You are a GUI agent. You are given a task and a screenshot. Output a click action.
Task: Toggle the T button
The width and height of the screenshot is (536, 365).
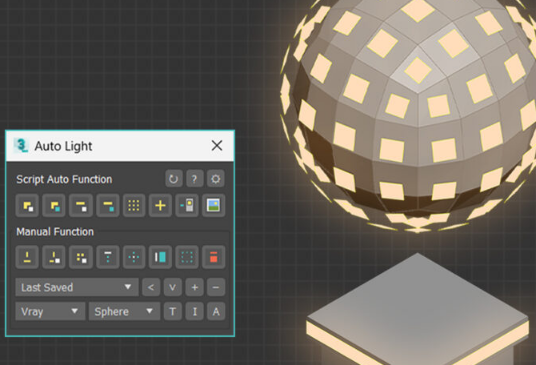[173, 311]
